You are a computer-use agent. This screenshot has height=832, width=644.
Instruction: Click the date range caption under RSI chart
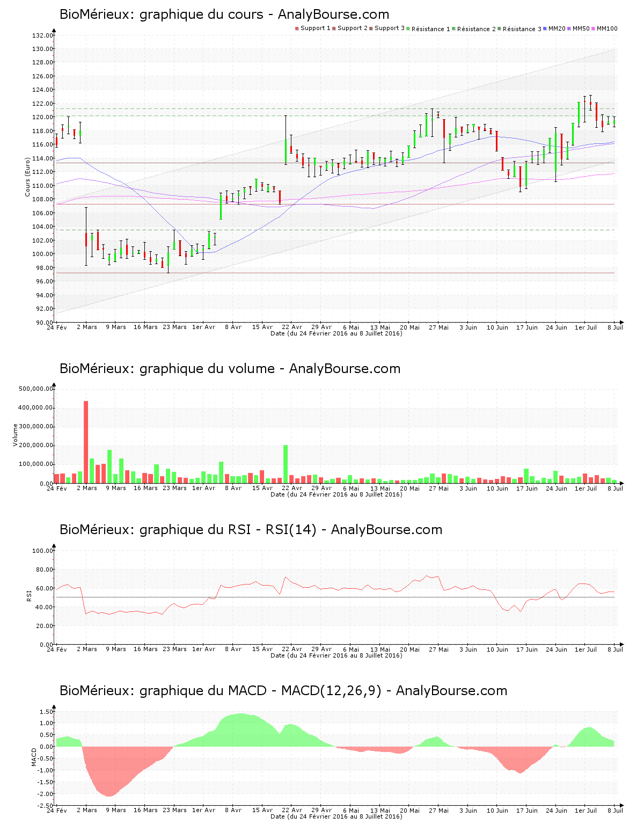coord(336,655)
